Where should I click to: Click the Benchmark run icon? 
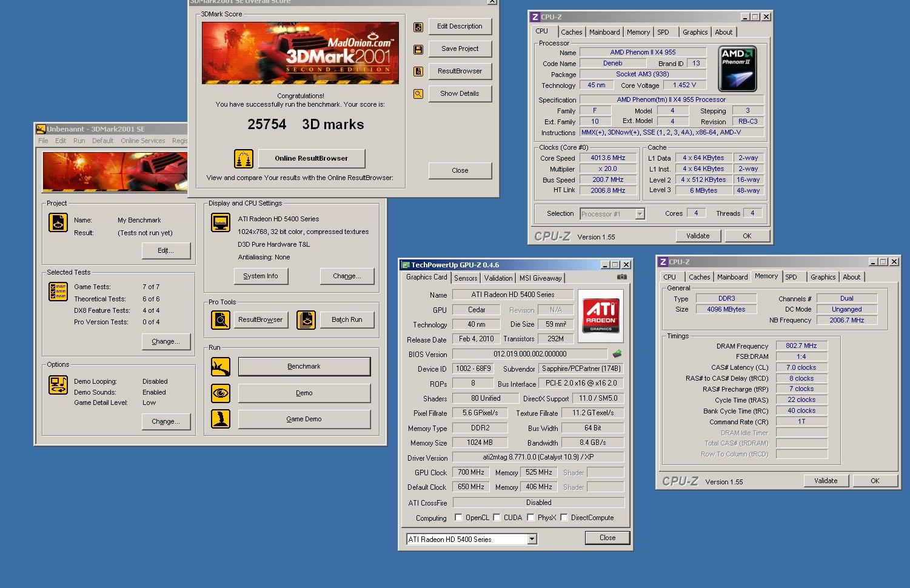pyautogui.click(x=221, y=367)
